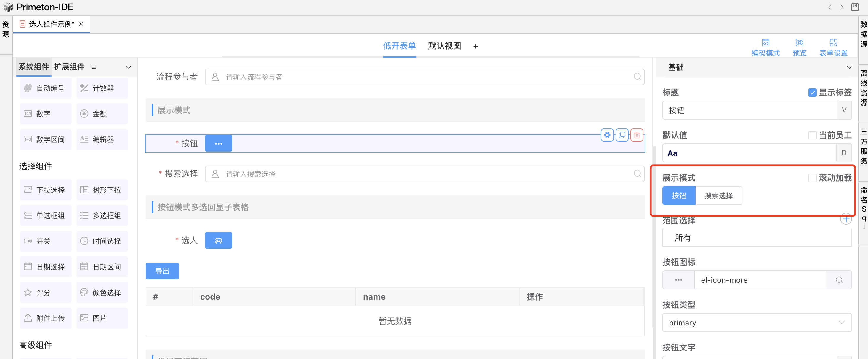Collapse the 基础 properties section
The width and height of the screenshot is (868, 359).
(x=849, y=67)
